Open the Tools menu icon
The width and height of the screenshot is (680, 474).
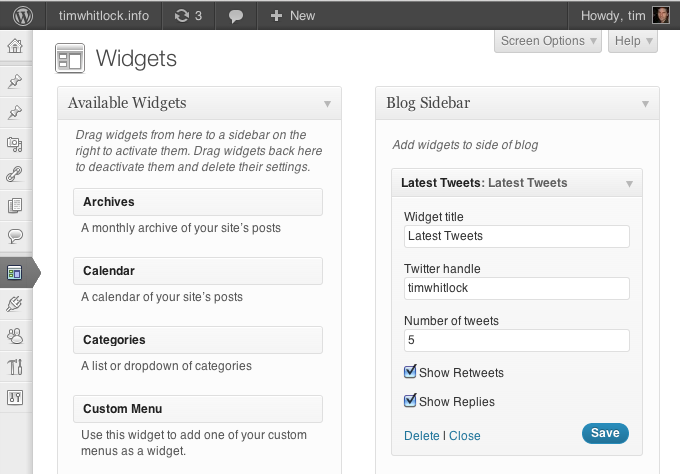pos(15,367)
